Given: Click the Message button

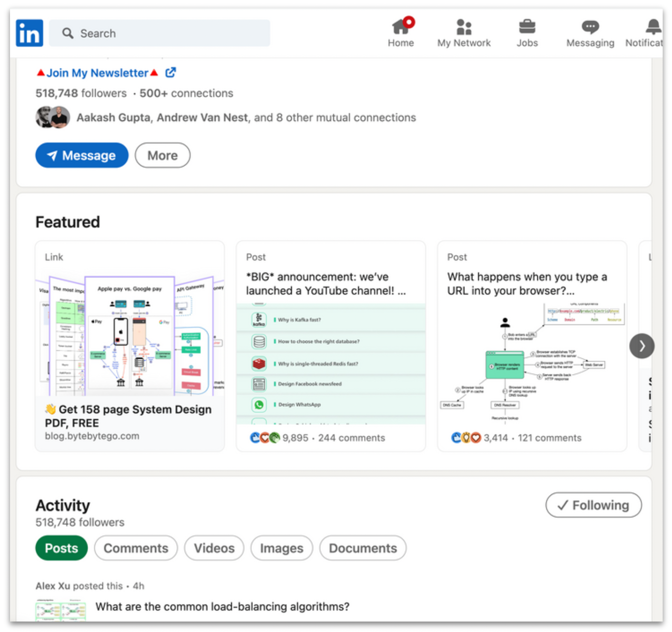Looking at the screenshot, I should point(82,155).
